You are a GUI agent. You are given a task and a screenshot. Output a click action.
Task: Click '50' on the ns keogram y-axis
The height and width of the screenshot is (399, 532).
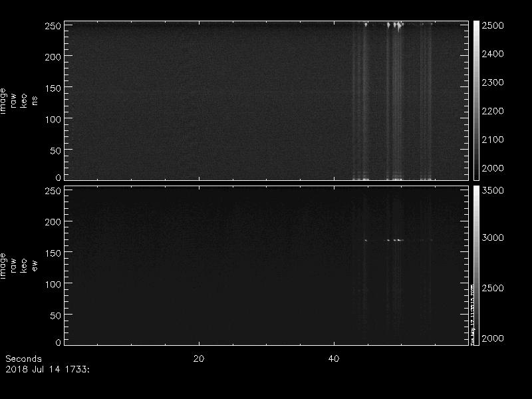tap(56, 151)
